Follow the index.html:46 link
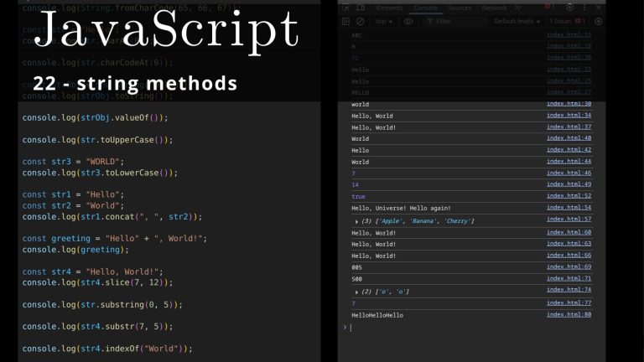 pyautogui.click(x=569, y=173)
